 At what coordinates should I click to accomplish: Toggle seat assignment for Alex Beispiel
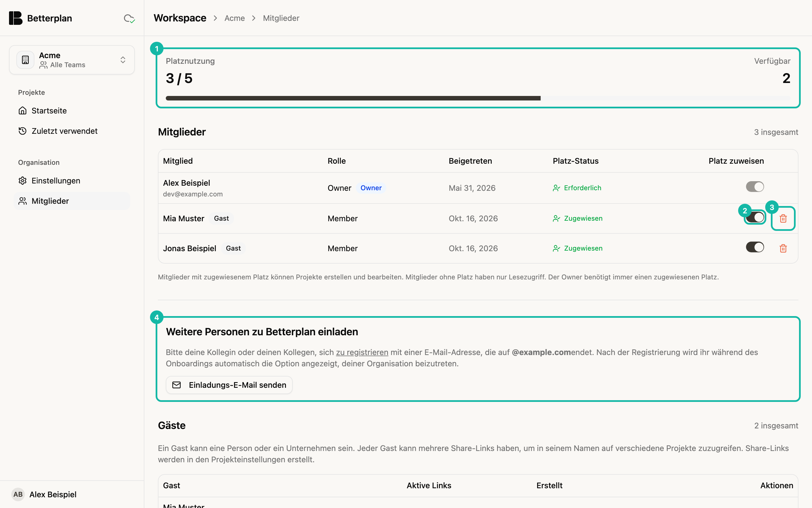pyautogui.click(x=754, y=187)
